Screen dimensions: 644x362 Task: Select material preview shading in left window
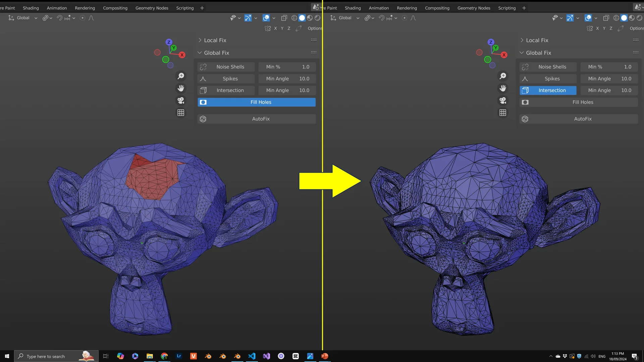pos(310,18)
